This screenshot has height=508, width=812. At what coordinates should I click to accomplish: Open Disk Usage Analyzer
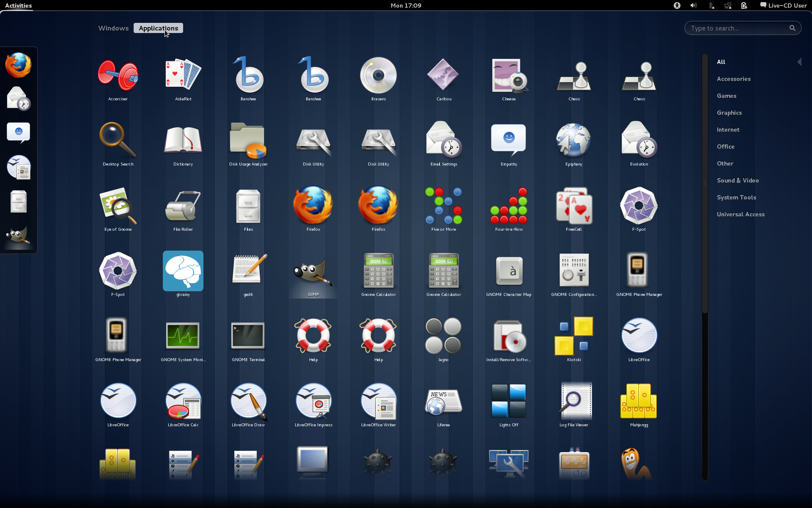coord(248,145)
